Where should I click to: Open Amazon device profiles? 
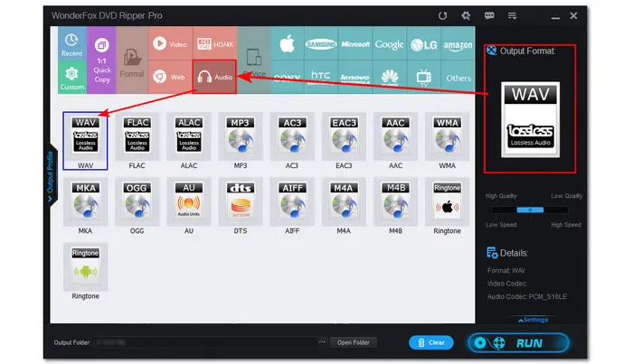(458, 43)
